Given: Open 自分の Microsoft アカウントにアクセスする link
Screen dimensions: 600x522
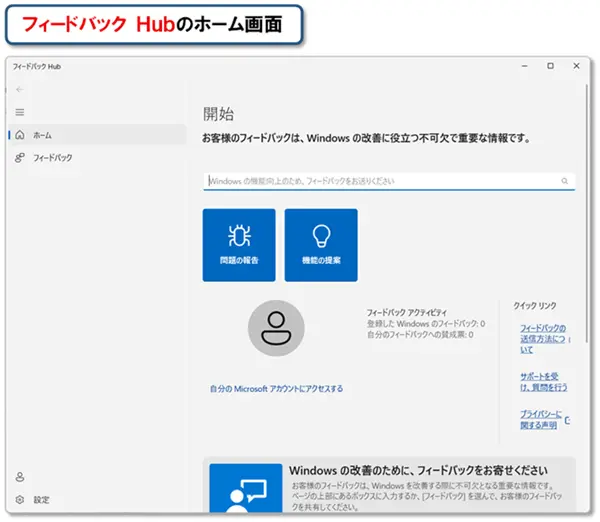Looking at the screenshot, I should point(276,389).
